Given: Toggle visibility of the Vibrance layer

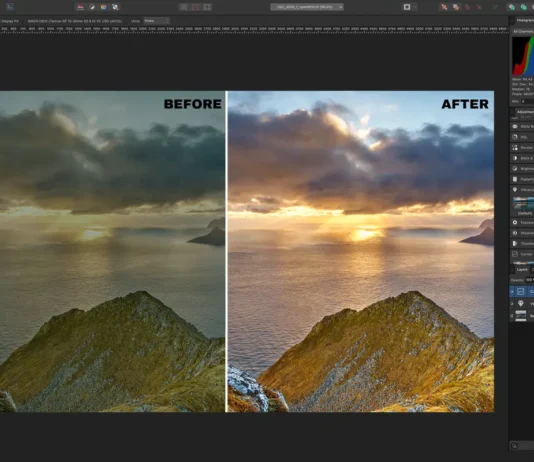Looking at the screenshot, I should coord(512,303).
